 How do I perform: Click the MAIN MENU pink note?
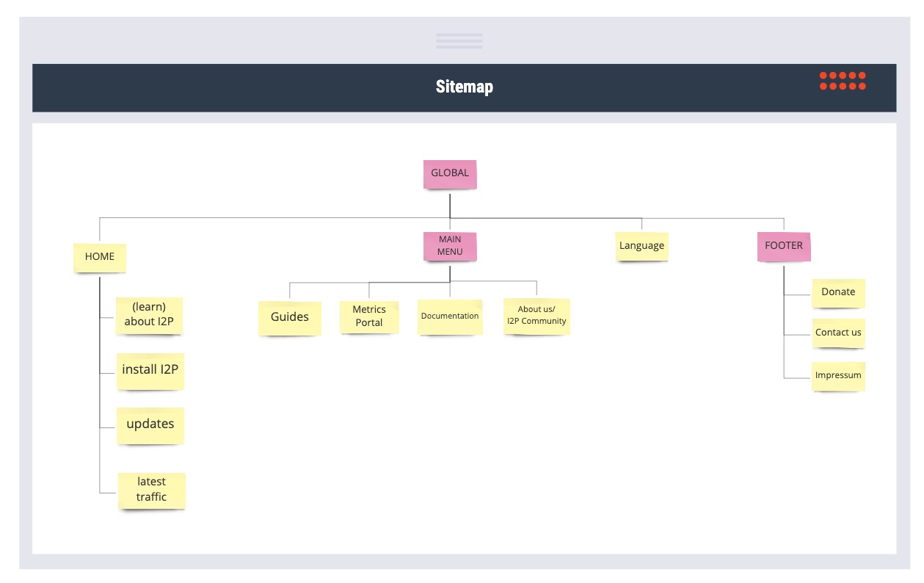(450, 246)
